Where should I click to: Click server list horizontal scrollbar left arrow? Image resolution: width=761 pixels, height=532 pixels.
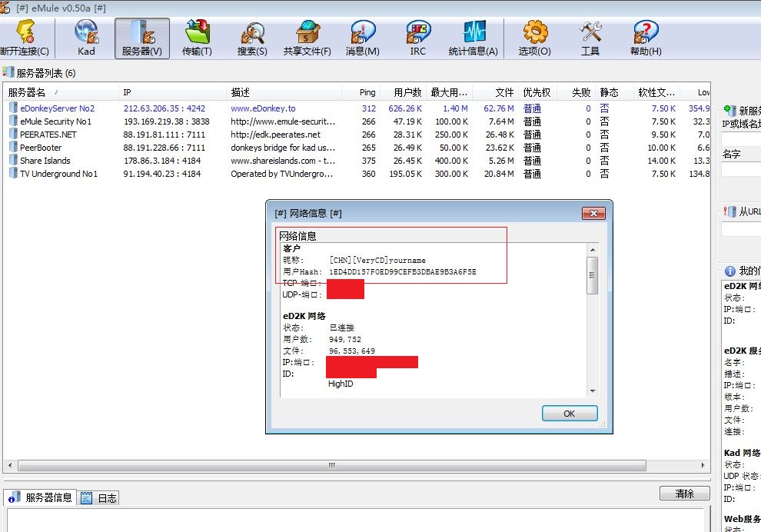coord(10,465)
